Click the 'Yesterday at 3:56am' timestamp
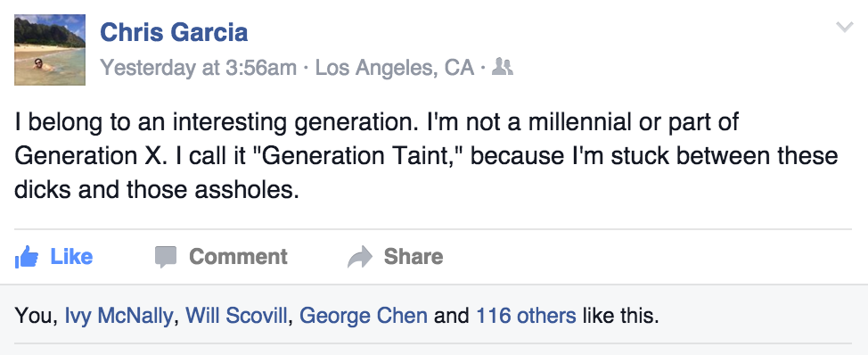868x355 pixels. click(x=198, y=68)
